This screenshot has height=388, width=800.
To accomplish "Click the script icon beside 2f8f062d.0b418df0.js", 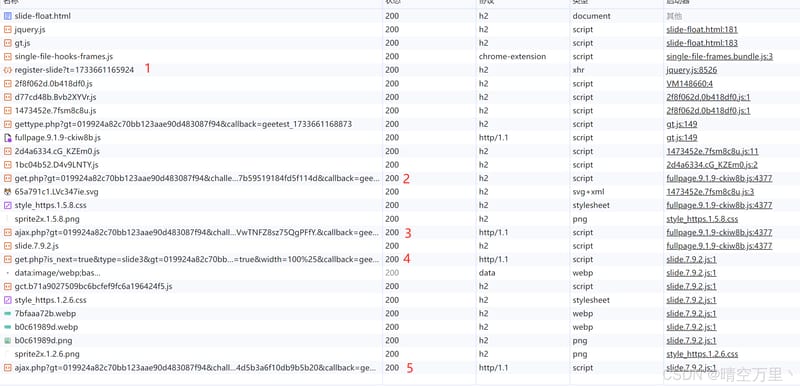I will point(7,84).
